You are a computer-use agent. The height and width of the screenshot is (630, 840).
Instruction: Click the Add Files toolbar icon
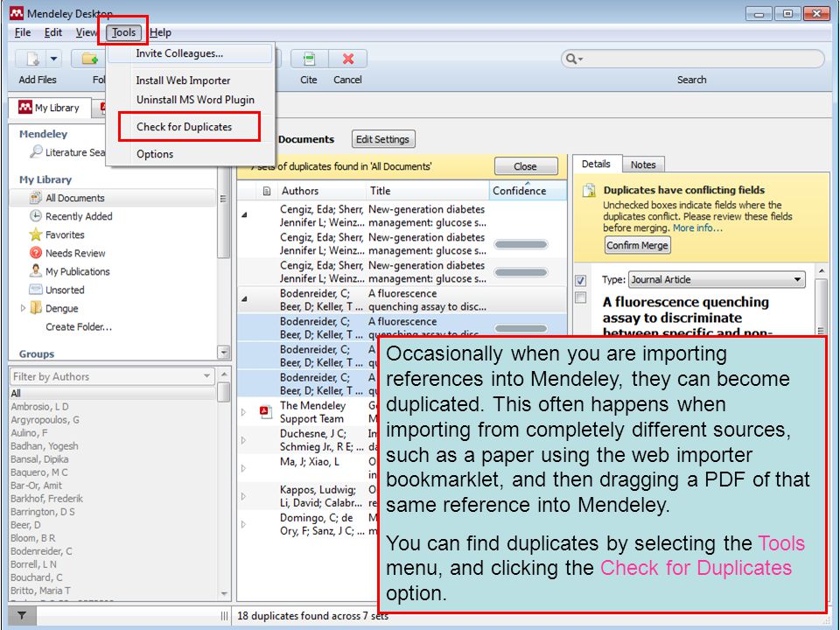point(32,59)
